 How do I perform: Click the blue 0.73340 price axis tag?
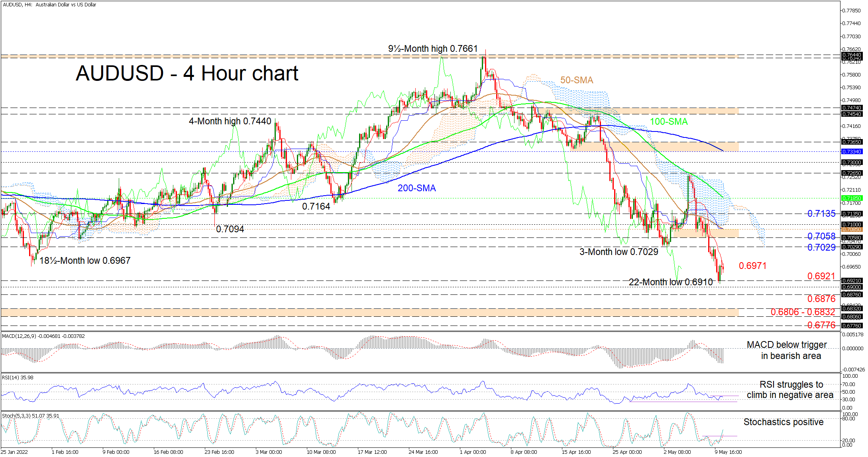coord(852,152)
